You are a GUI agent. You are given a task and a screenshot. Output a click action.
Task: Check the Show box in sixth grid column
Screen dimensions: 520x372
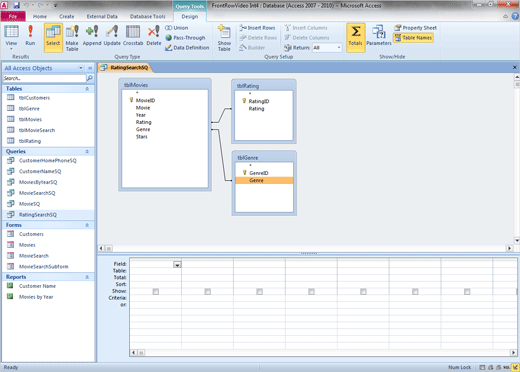coord(415,292)
